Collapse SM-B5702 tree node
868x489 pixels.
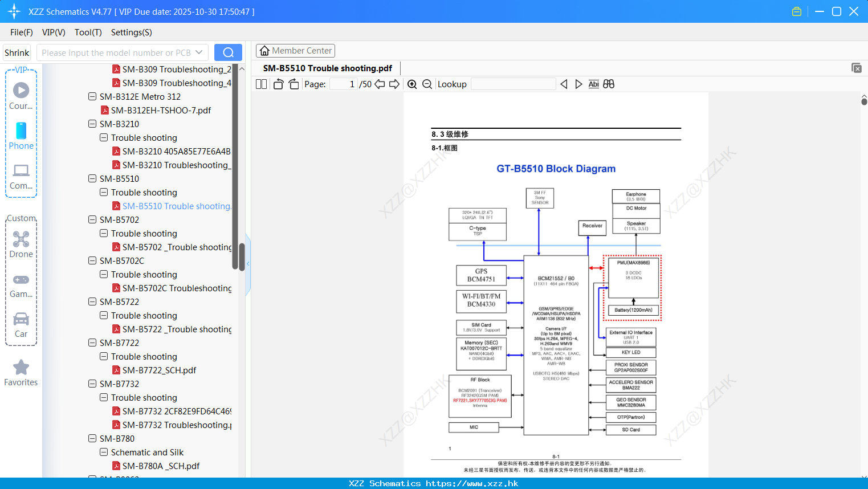pos(92,219)
